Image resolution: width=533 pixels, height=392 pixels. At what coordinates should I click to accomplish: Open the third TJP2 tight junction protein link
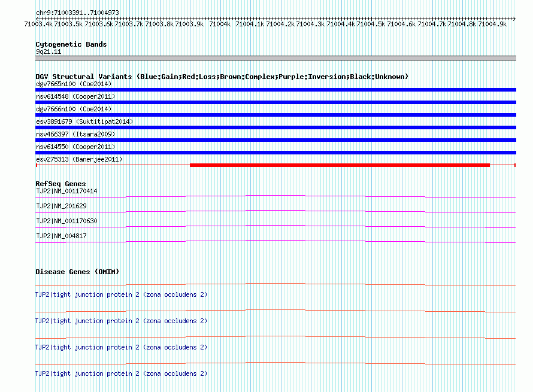(x=122, y=348)
